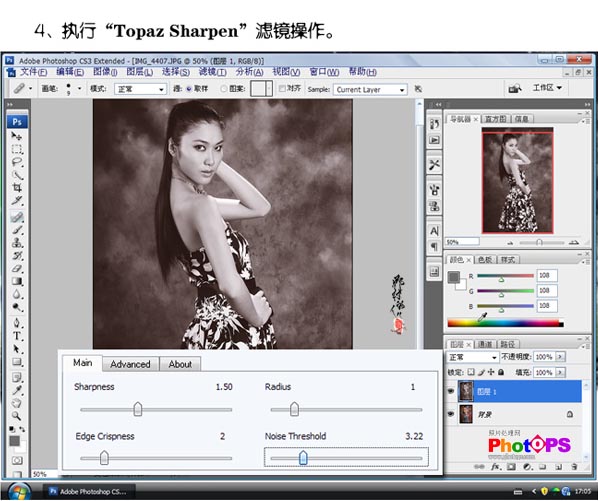Open the Tool Presets panel icon
This screenshot has height=501, width=598.
point(434,165)
